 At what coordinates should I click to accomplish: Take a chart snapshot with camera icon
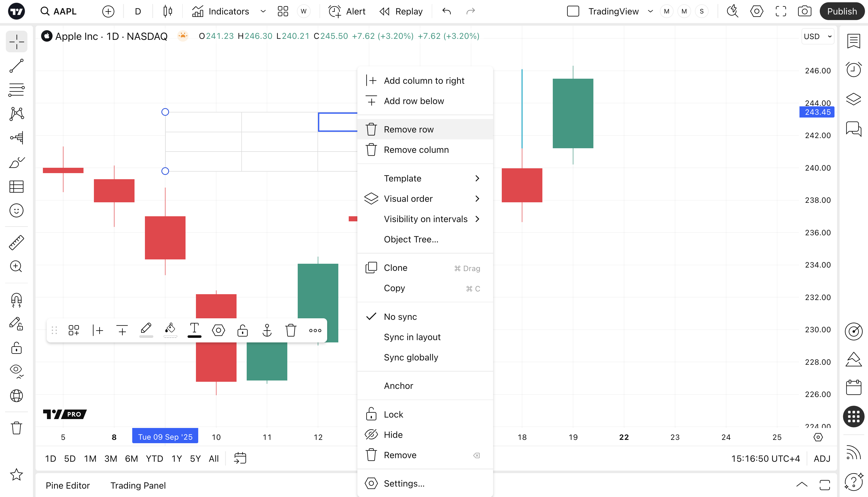tap(804, 11)
